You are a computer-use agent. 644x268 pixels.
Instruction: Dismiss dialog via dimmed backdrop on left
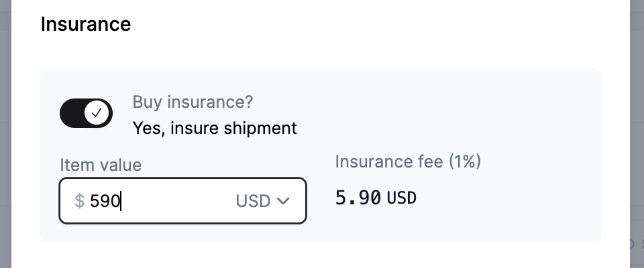click(5, 134)
